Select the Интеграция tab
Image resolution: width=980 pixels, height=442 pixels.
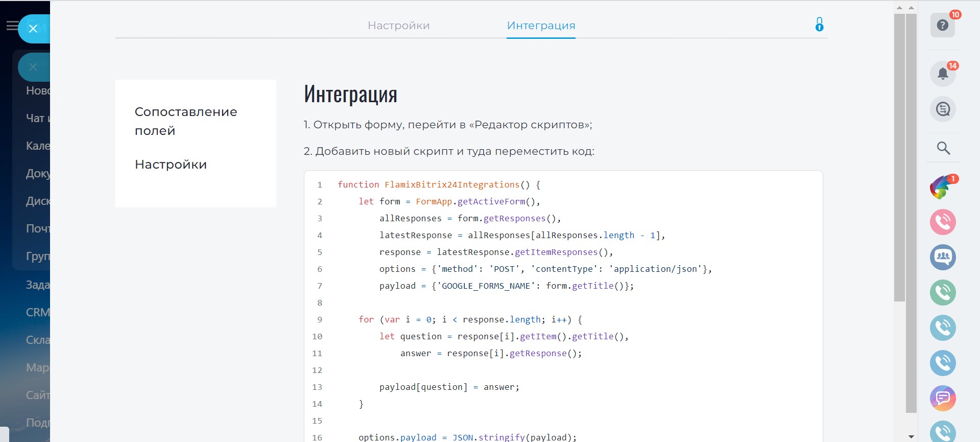coord(541,26)
